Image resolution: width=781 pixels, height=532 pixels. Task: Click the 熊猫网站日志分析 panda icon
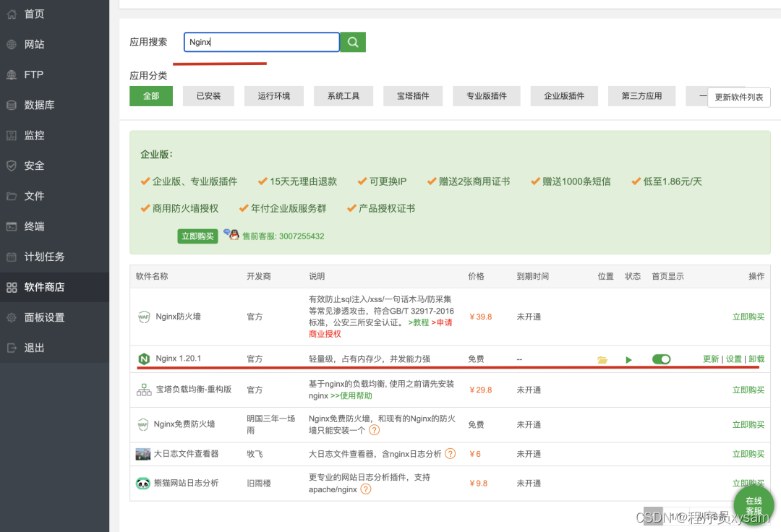coord(143,484)
